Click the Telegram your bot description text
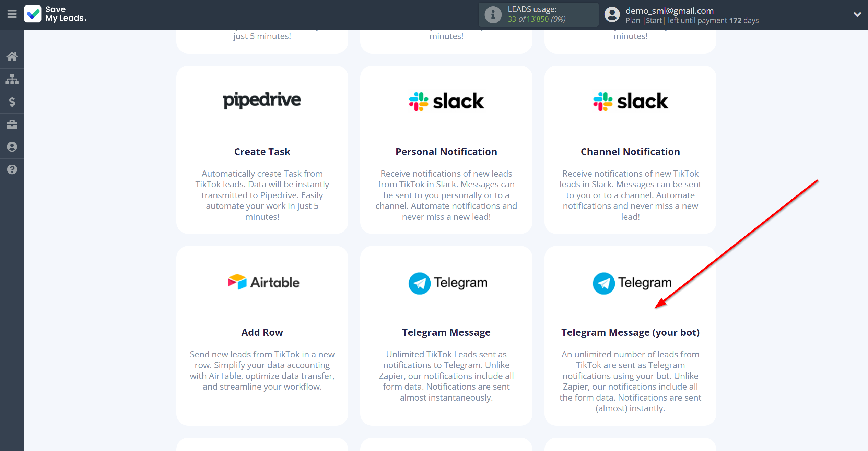The image size is (868, 451). [x=631, y=381]
